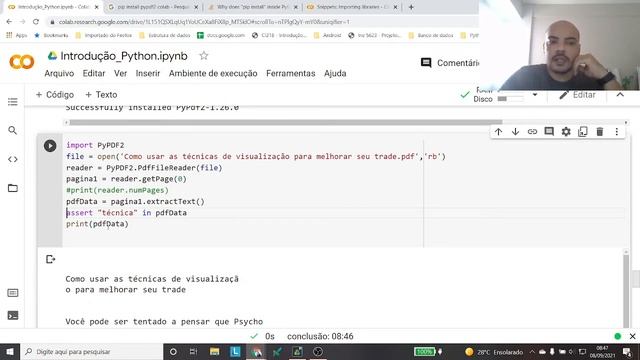Viewport: 640px width, 360px height.
Task: Open the code snippets sidebar
Action: (13, 159)
